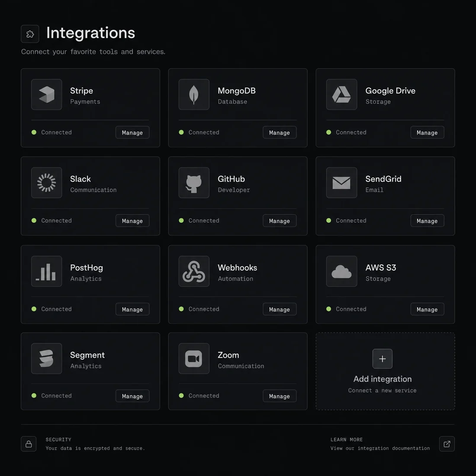Screen dimensions: 476x476
Task: Open the external link documentation icon
Action: (447, 444)
